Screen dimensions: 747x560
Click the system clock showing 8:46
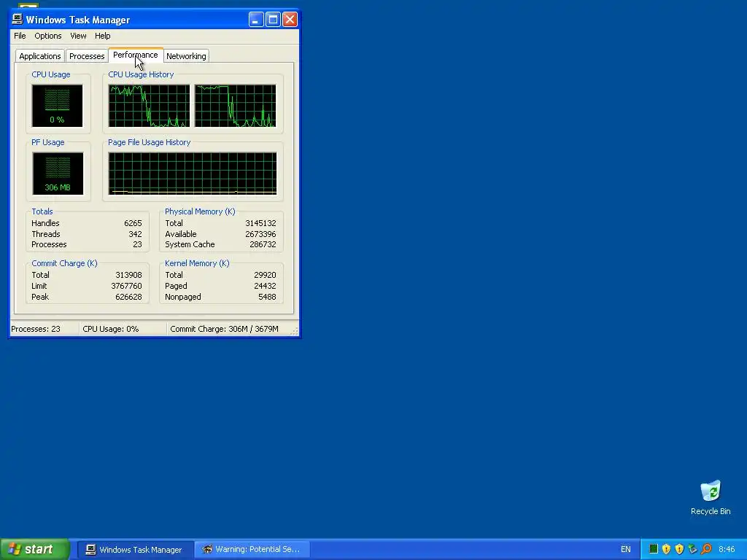point(727,550)
